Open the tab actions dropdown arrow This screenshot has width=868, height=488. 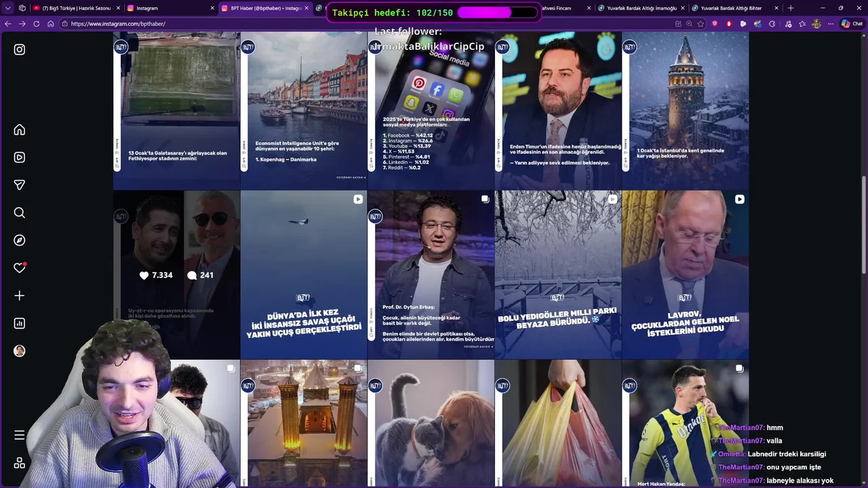coord(7,8)
